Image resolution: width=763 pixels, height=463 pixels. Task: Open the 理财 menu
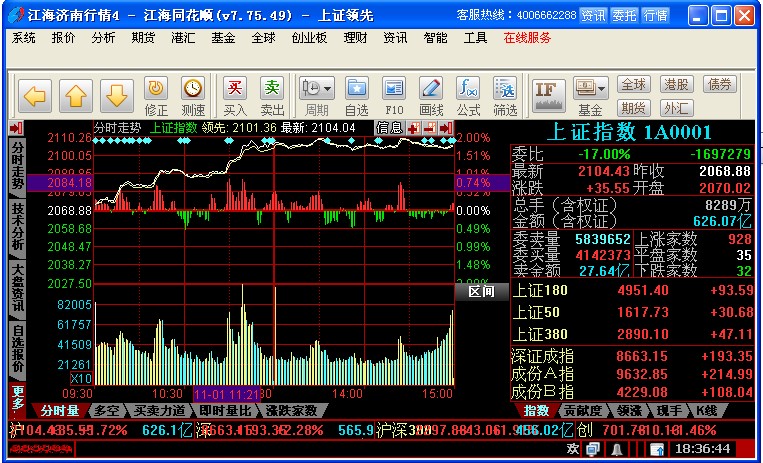(355, 37)
